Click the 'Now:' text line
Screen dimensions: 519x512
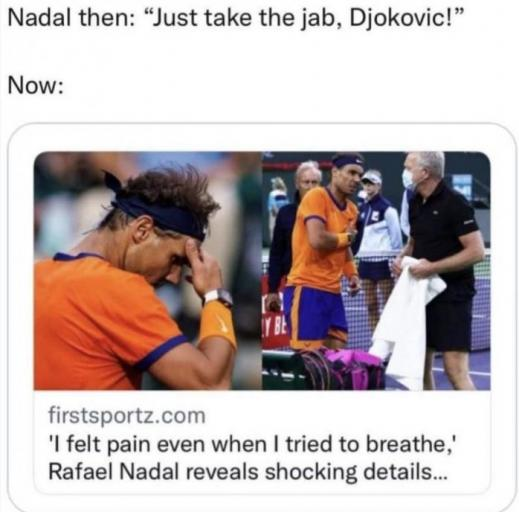click(x=35, y=85)
